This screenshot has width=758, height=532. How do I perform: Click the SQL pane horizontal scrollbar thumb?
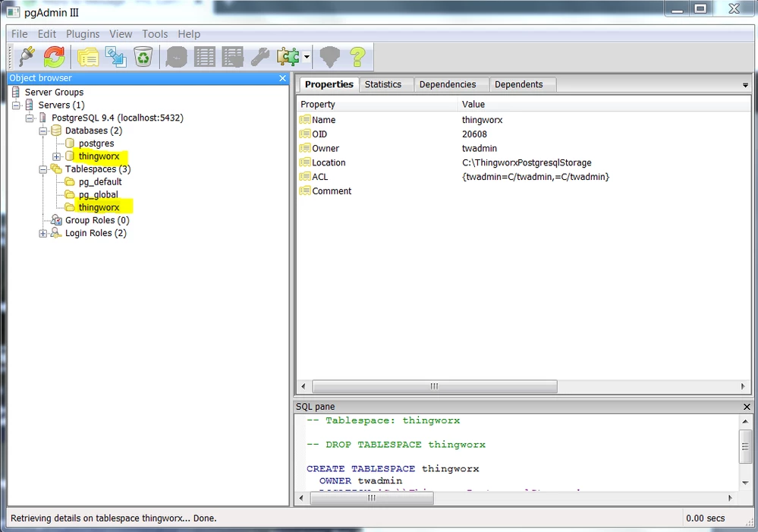coord(371,498)
